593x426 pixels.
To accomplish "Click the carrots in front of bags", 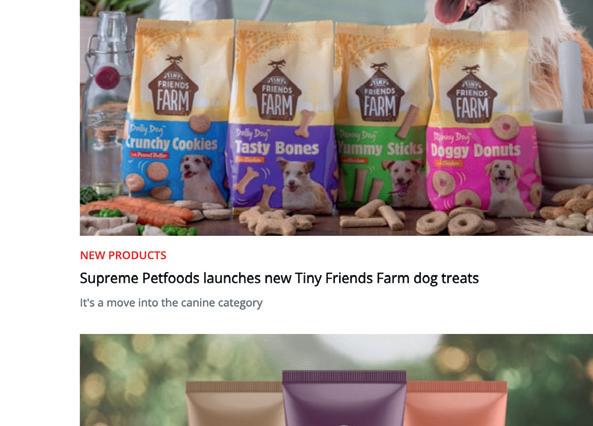I will click(x=137, y=210).
